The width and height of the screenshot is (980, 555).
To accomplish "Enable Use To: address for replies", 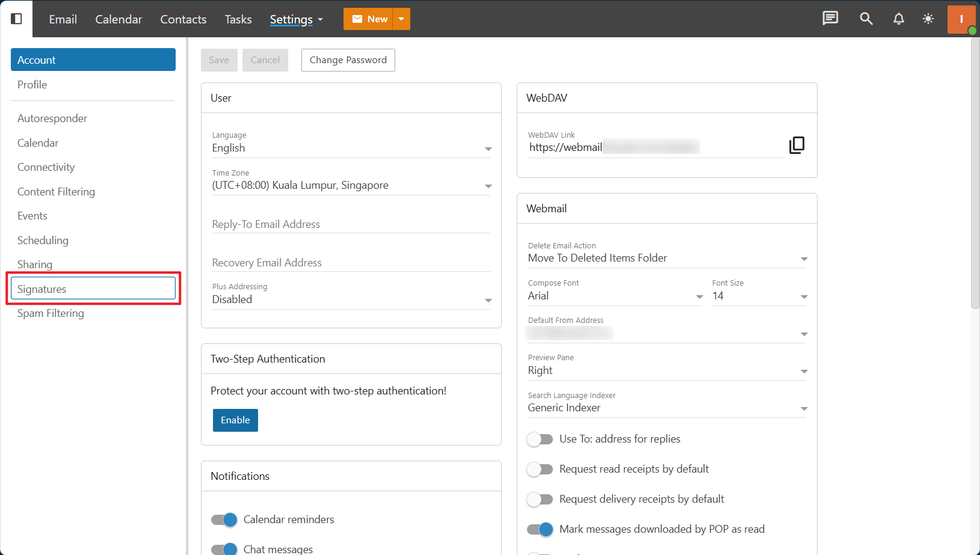I will pyautogui.click(x=540, y=439).
